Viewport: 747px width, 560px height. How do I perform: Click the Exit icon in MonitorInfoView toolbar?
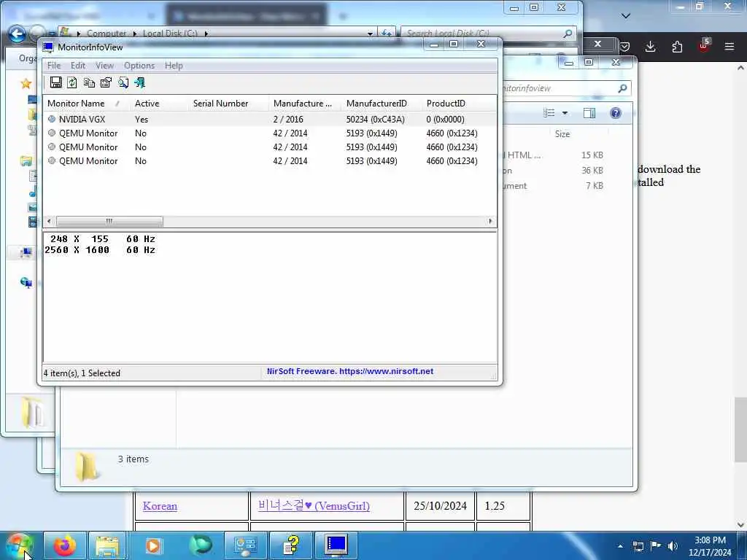139,83
